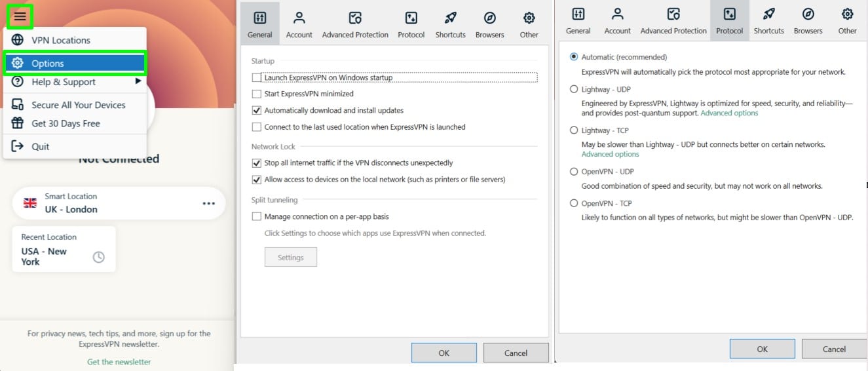
Task: Click the UK flag icon in Smart Location
Action: click(30, 203)
